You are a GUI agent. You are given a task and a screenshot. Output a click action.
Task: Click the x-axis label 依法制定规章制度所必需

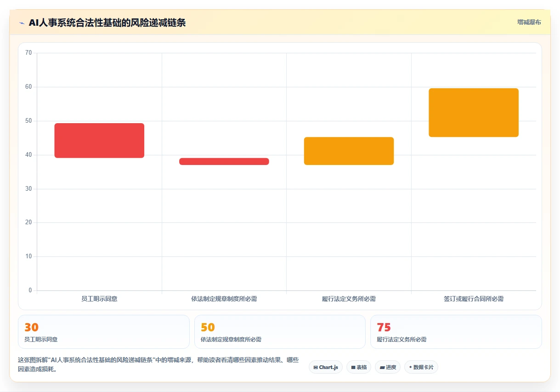(224, 299)
